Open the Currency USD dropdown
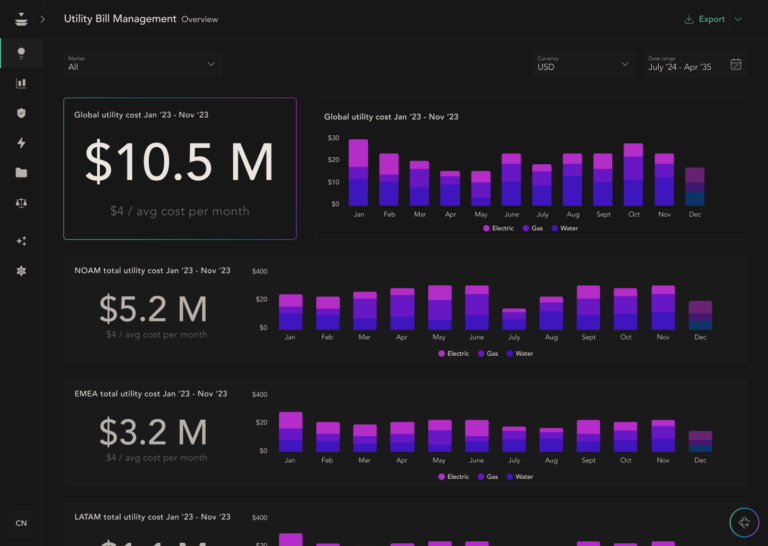The image size is (768, 546). (x=584, y=64)
